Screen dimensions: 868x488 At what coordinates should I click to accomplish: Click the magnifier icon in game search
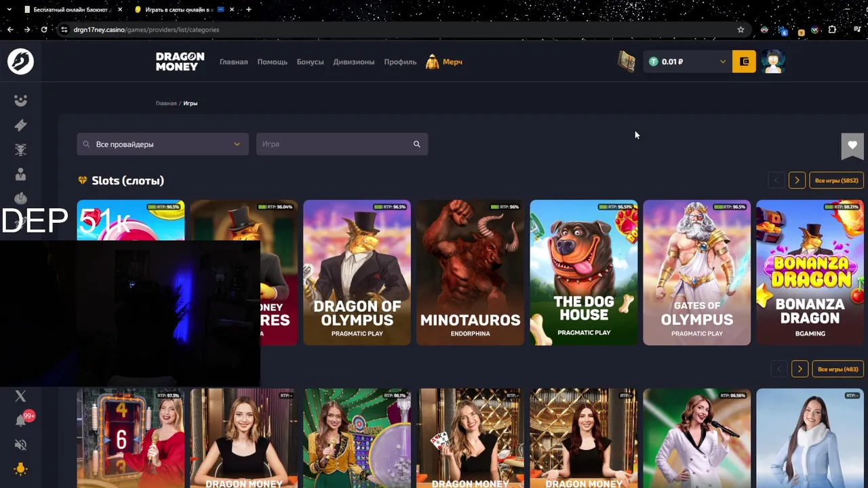pos(416,144)
